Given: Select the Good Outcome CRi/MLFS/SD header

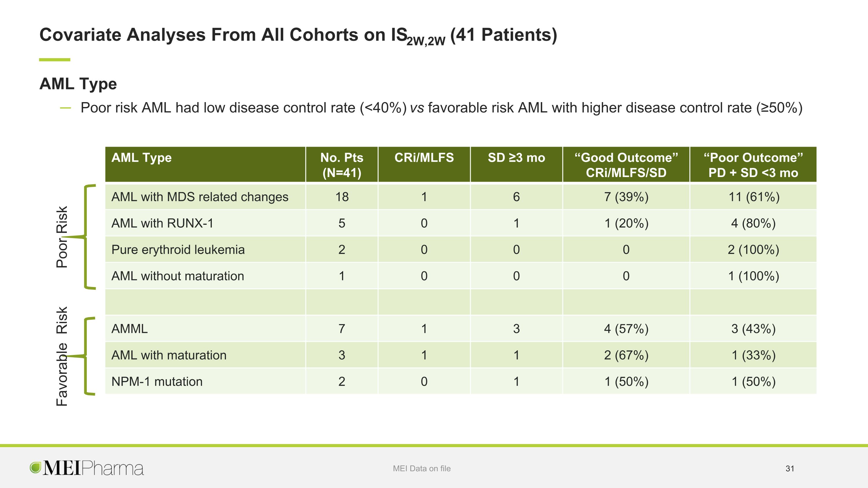Looking at the screenshot, I should 626,164.
